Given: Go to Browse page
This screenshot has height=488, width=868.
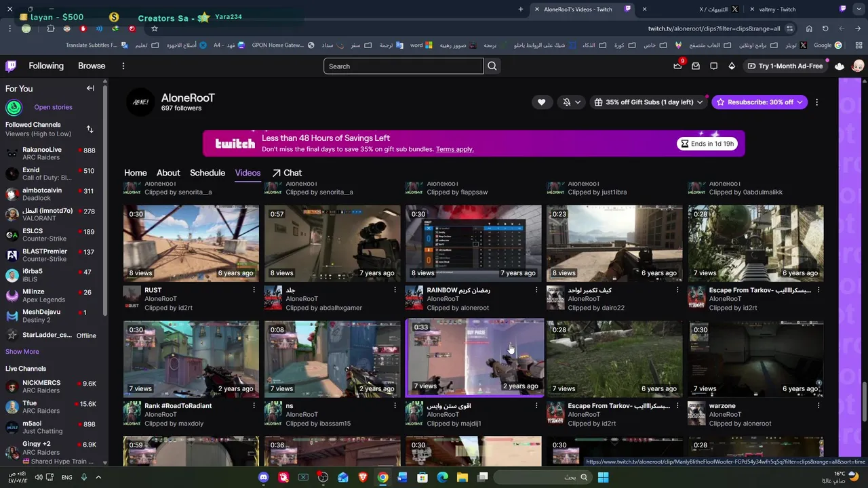Looking at the screenshot, I should [x=92, y=66].
